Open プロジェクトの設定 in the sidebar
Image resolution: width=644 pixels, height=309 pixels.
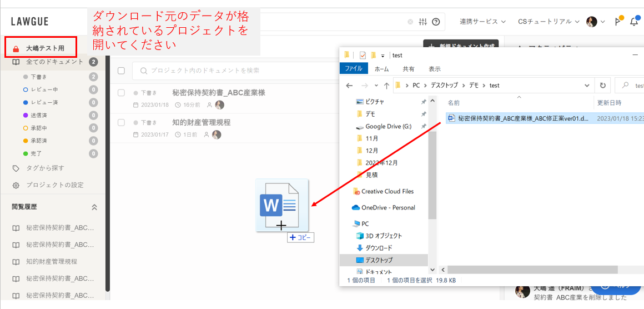[x=54, y=185]
